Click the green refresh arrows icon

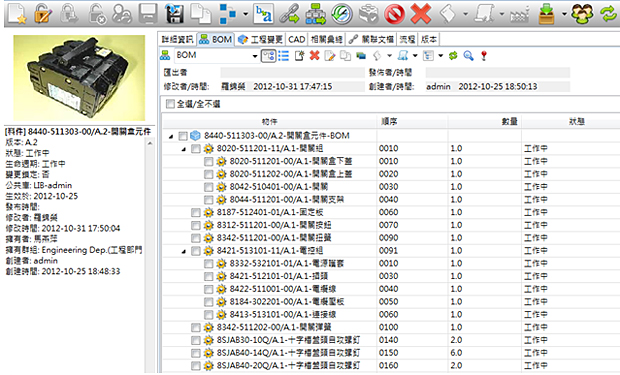pos(609,13)
